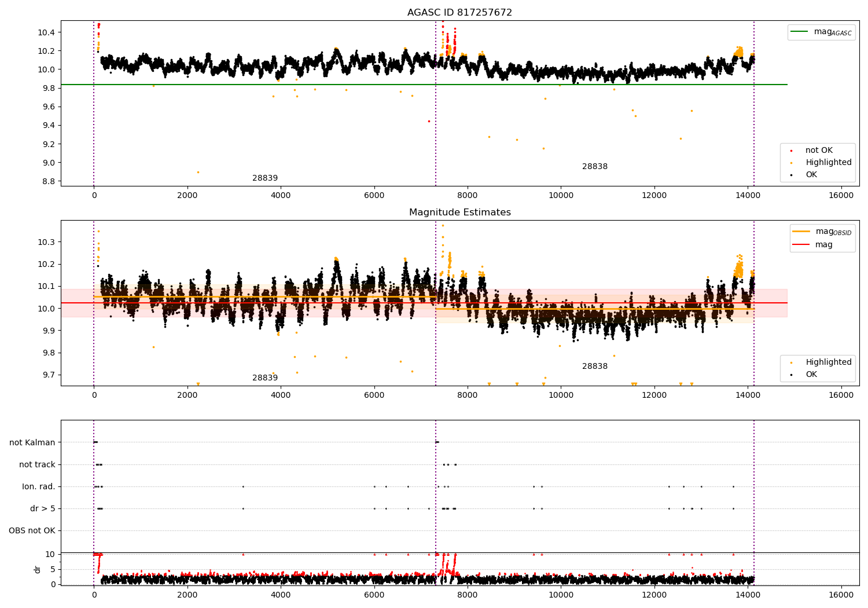The width and height of the screenshot is (868, 608).
Task: Click red 'not OK' marker in top legend
Action: [x=791, y=151]
